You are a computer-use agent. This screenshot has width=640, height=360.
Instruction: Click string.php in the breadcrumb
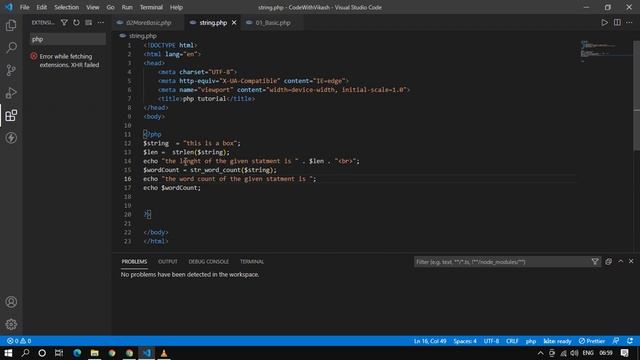(x=142, y=36)
